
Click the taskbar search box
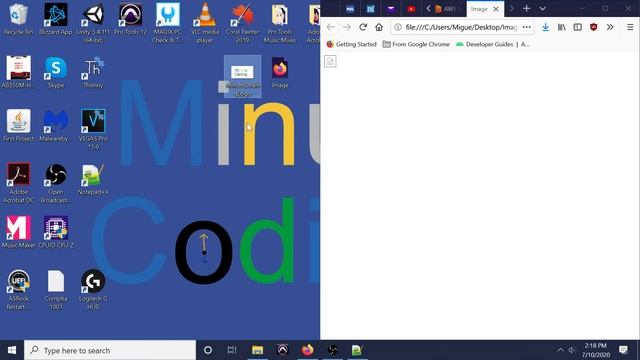110,350
